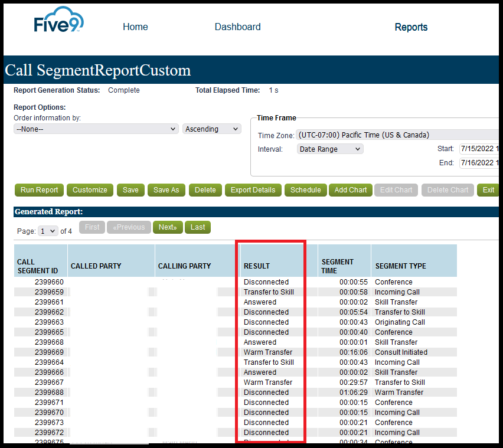
Task: Click the Customize button
Action: point(90,190)
